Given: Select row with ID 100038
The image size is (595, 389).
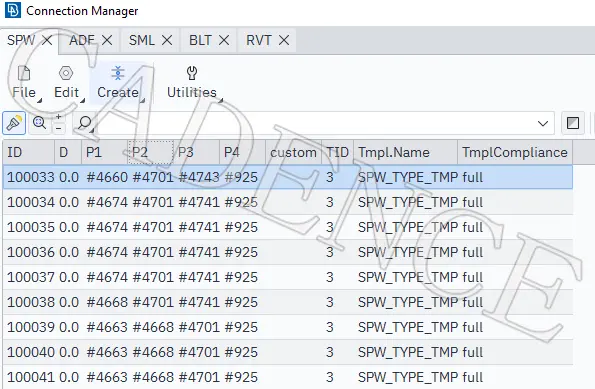Looking at the screenshot, I should 288,302.
